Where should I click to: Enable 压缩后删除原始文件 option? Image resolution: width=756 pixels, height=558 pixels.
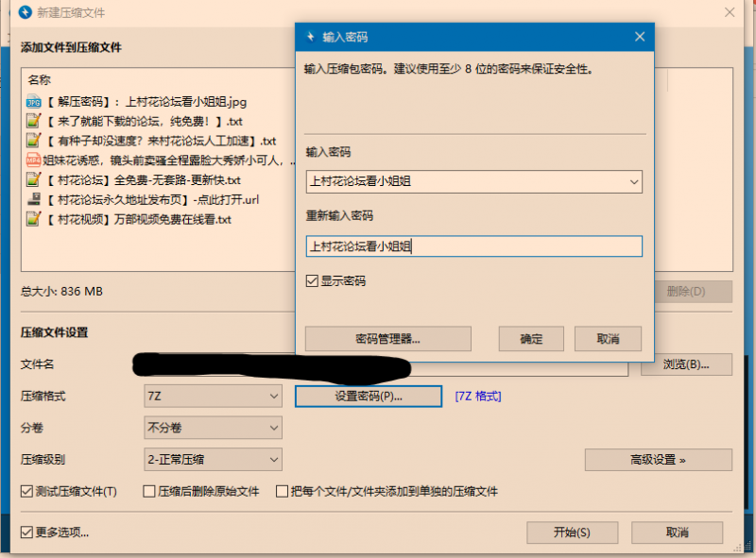[x=149, y=491]
